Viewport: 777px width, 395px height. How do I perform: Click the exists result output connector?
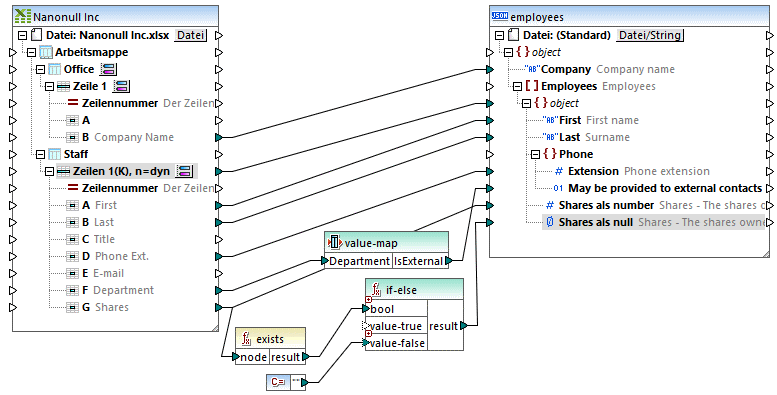pyautogui.click(x=305, y=356)
